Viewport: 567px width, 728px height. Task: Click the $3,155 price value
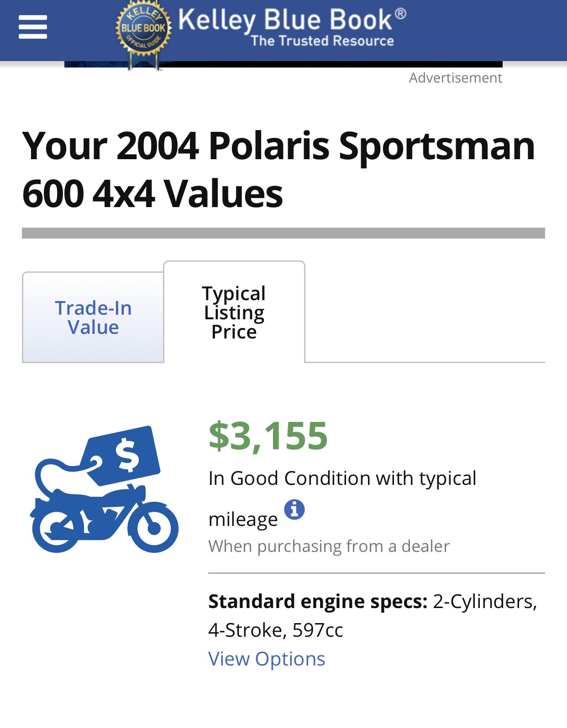point(268,436)
